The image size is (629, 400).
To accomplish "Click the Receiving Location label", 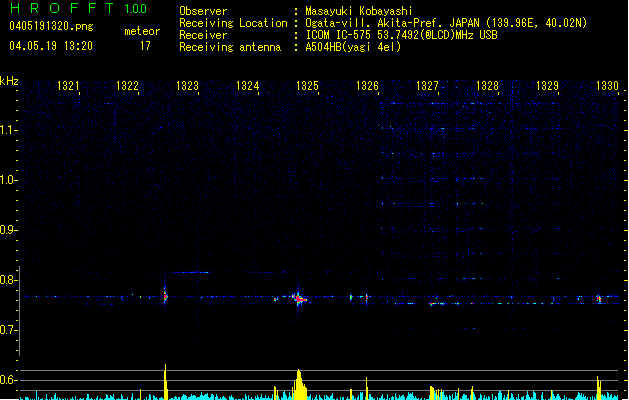I will click(x=233, y=23).
